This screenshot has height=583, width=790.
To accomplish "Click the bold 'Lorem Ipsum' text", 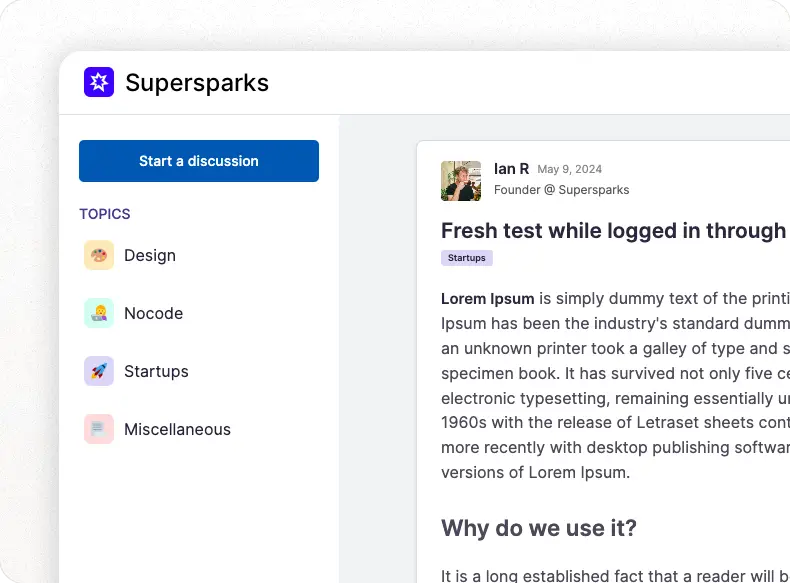I will coord(487,299).
